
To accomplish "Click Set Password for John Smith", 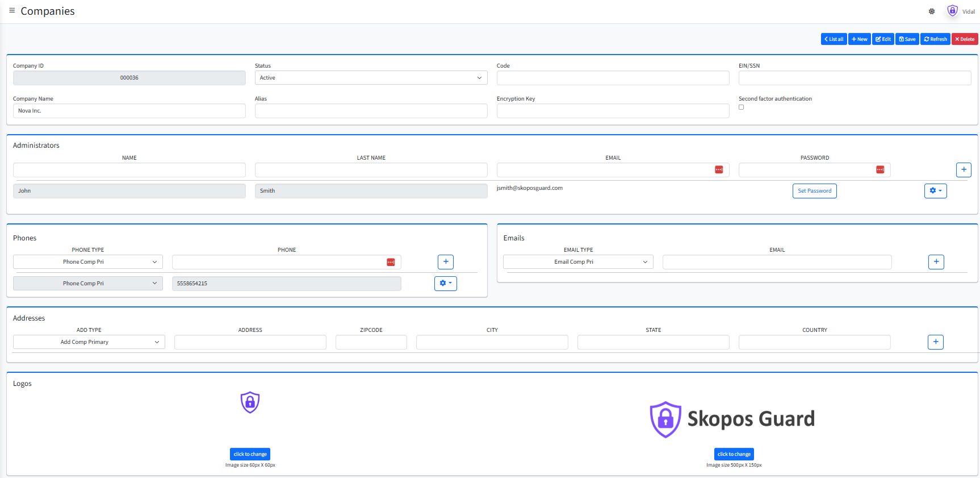I will pos(814,191).
